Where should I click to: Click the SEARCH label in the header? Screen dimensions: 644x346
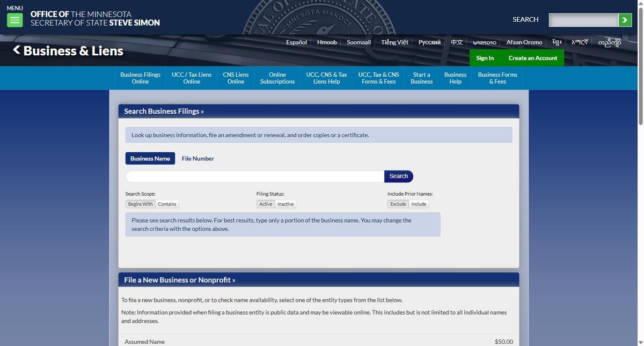pos(525,19)
